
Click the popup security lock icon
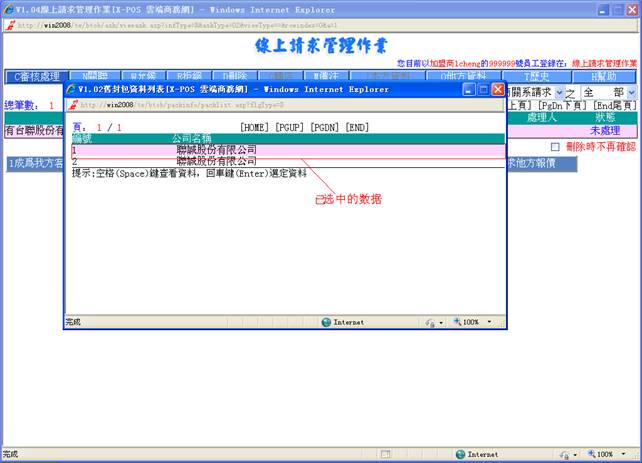[432, 322]
